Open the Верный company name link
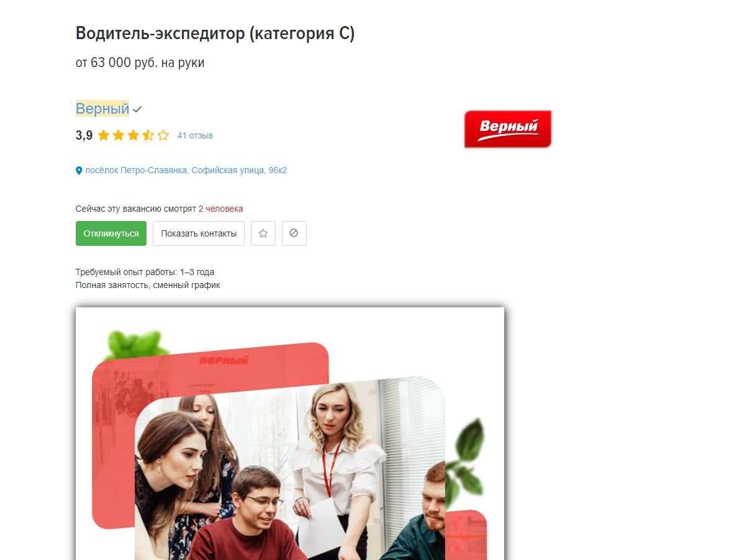729x560 pixels. (x=102, y=108)
